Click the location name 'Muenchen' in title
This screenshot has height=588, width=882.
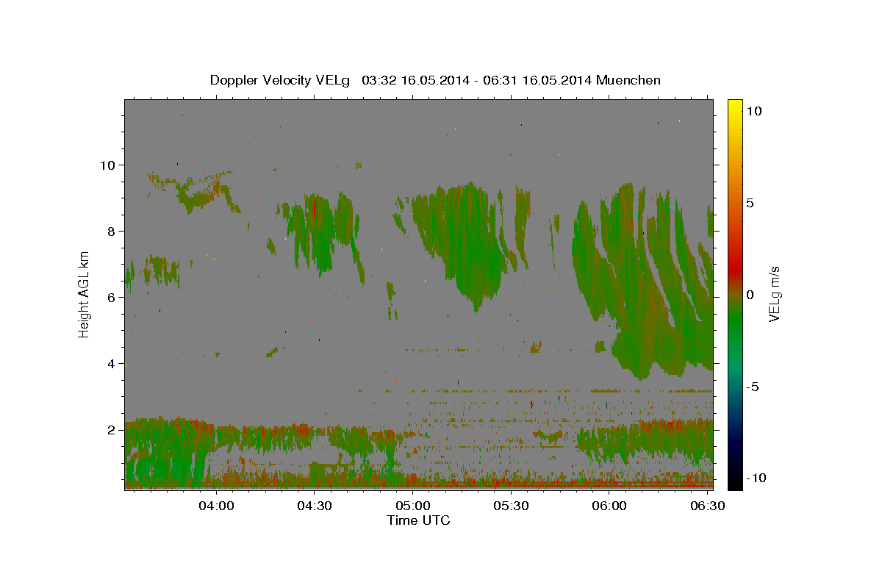point(628,80)
